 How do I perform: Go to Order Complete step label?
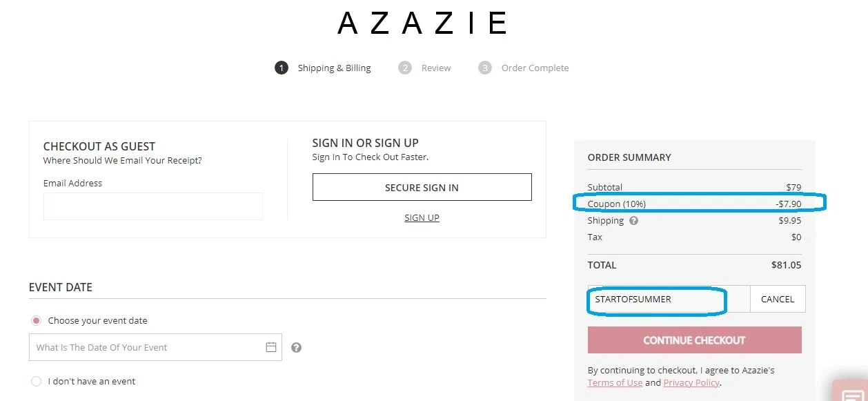pos(535,68)
